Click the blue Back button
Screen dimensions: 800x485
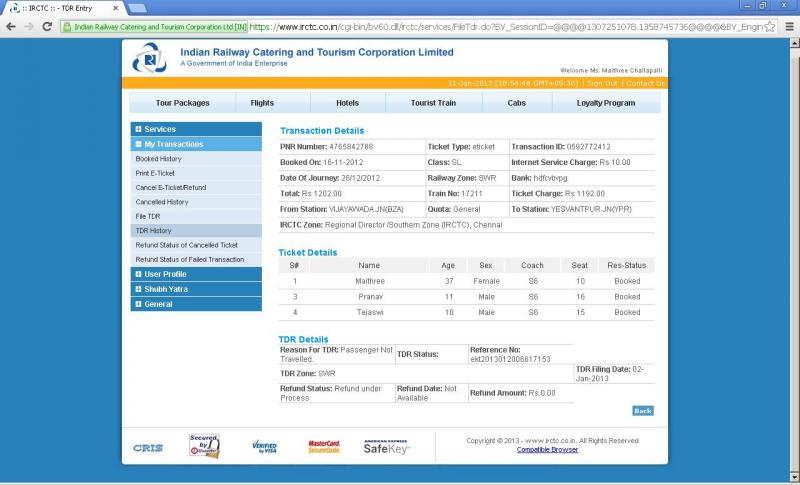(643, 411)
